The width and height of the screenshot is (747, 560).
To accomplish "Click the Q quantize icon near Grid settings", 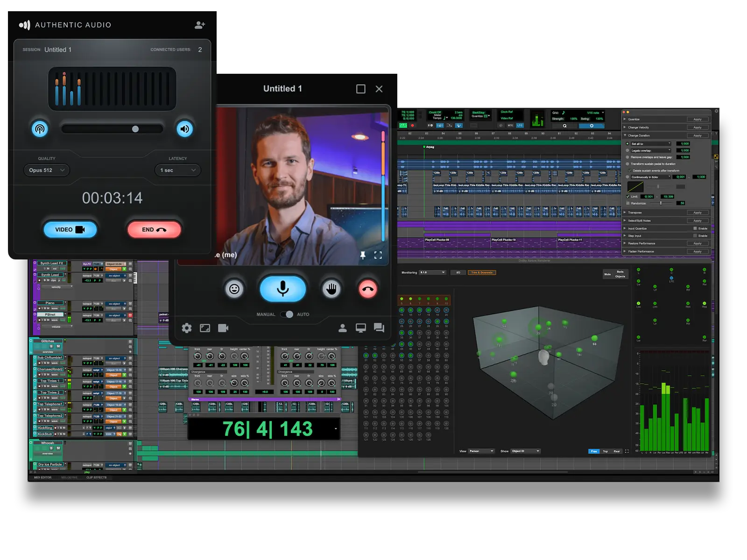I will pyautogui.click(x=564, y=126).
